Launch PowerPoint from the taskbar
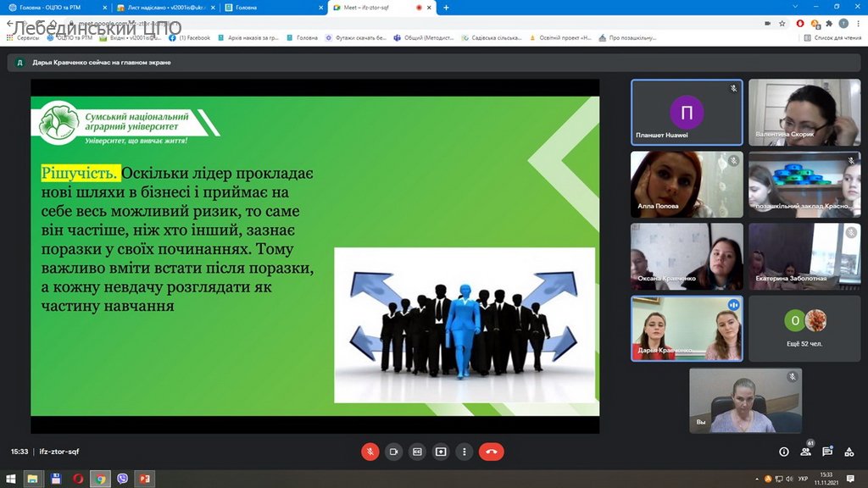This screenshot has height=488, width=868. [144, 479]
